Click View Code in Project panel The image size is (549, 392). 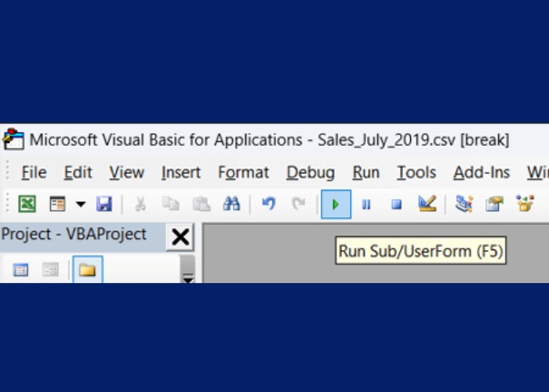(x=20, y=270)
